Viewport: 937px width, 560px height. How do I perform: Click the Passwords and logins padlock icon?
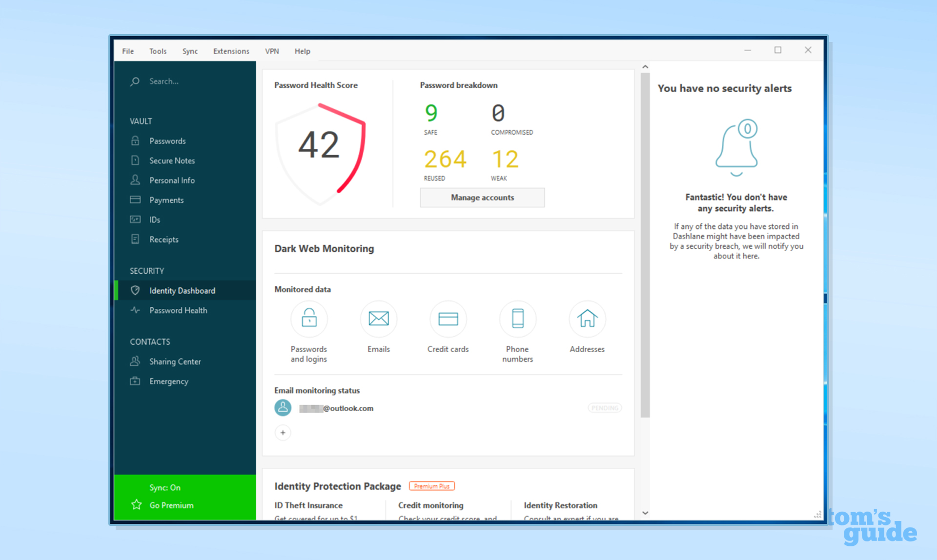coord(309,319)
